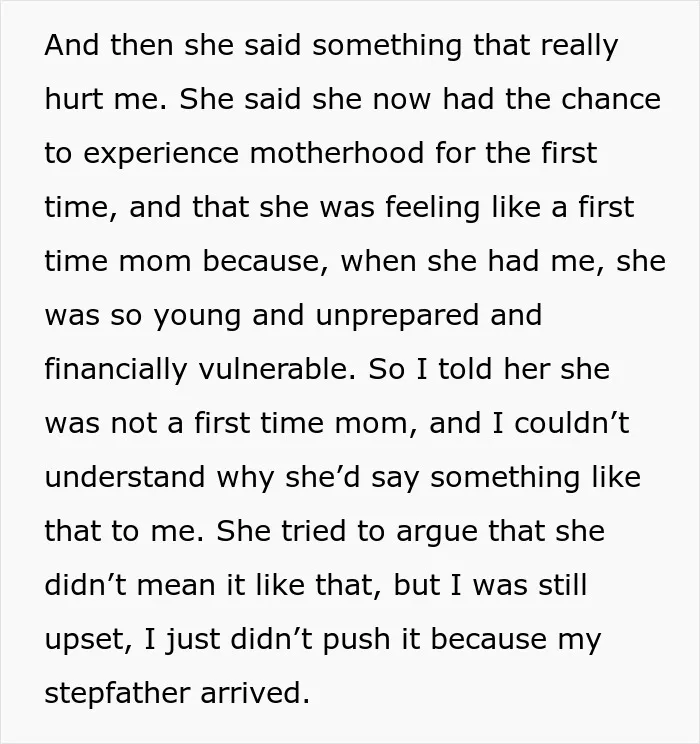
Task: Click the word "experience" on the third line
Action: tap(161, 154)
